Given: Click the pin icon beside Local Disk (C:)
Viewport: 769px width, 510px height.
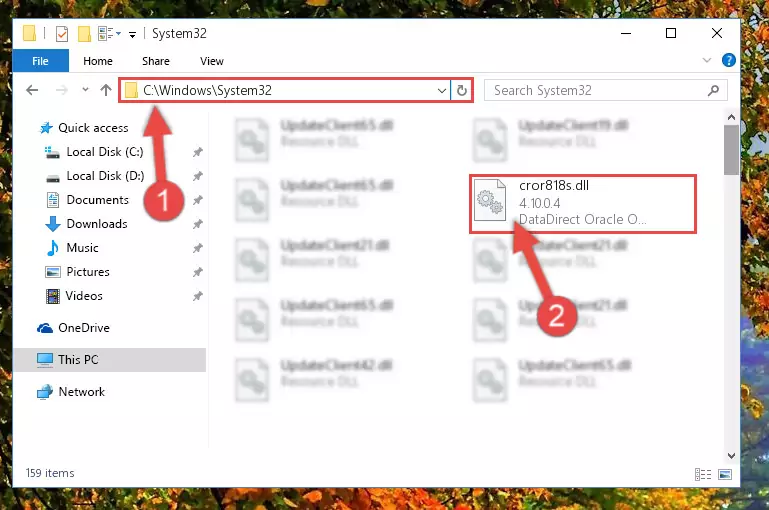Looking at the screenshot, I should (198, 153).
